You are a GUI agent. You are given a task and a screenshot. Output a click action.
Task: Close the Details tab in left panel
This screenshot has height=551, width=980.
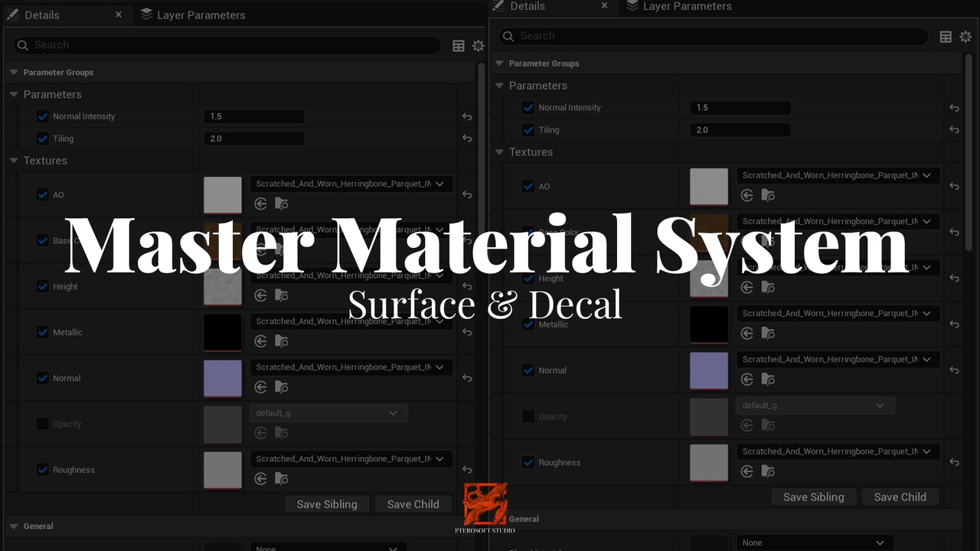[119, 15]
